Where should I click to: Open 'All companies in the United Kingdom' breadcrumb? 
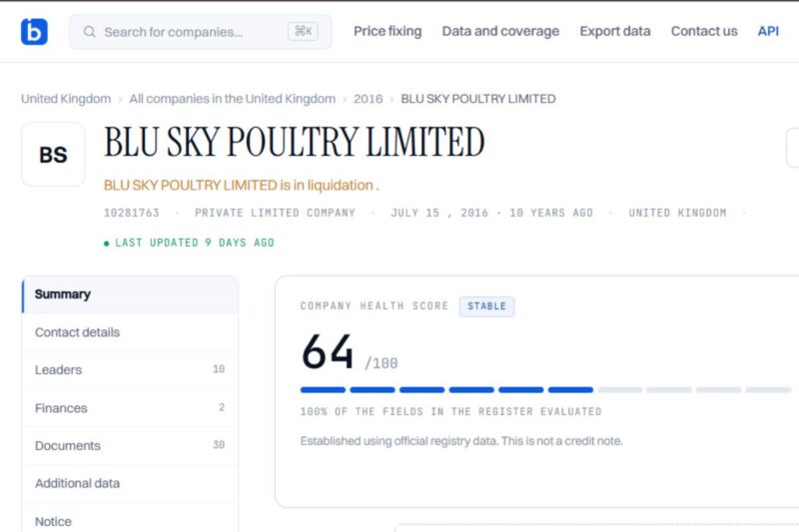pos(233,99)
